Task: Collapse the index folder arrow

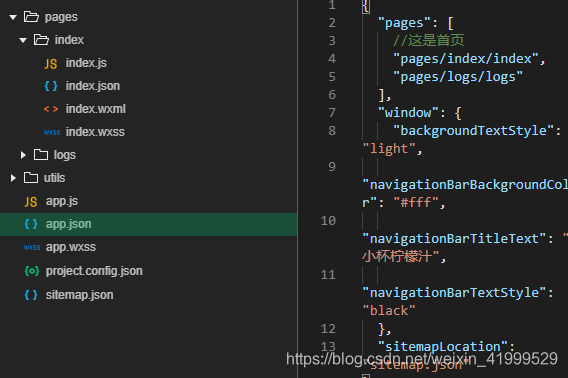Action: 23,40
